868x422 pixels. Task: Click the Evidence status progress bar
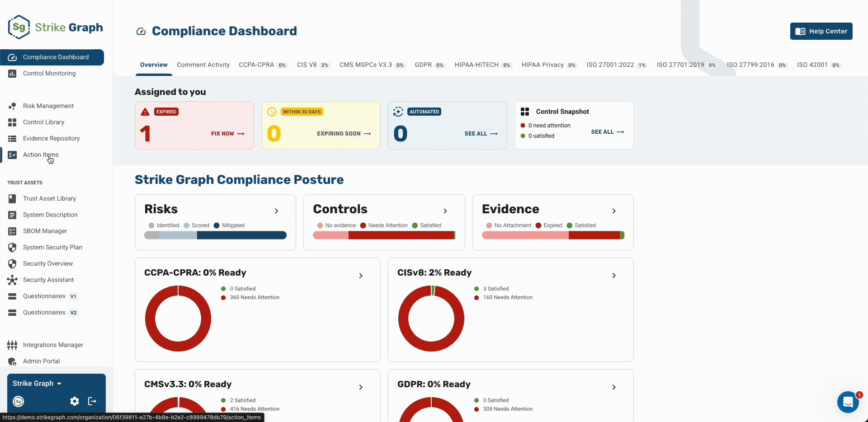click(553, 235)
